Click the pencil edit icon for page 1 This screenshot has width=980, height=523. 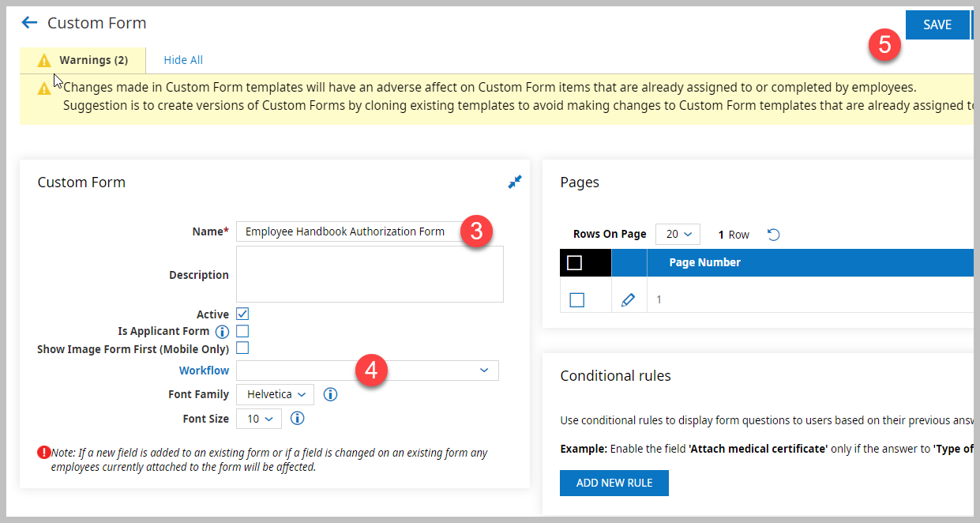[628, 300]
